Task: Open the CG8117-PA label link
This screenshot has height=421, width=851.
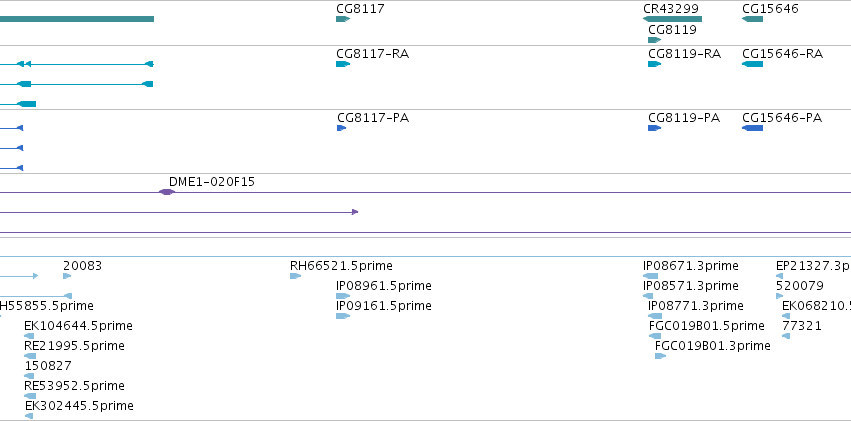Action: pos(373,118)
